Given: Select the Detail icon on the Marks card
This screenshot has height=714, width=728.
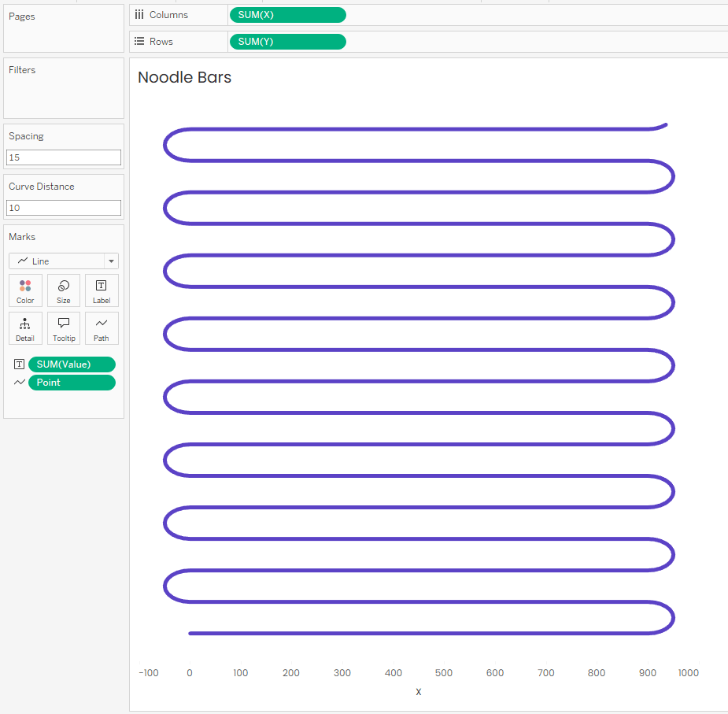Looking at the screenshot, I should point(25,328).
